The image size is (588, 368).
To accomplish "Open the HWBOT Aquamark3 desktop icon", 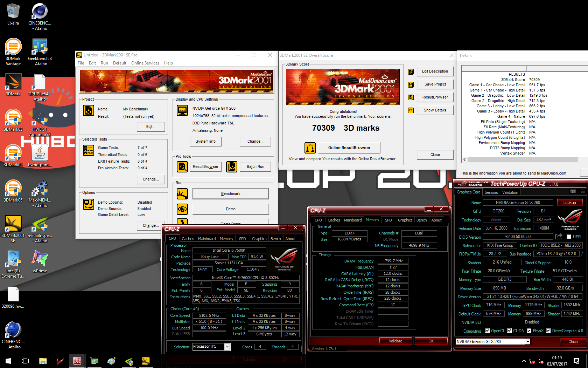I will 40,122.
